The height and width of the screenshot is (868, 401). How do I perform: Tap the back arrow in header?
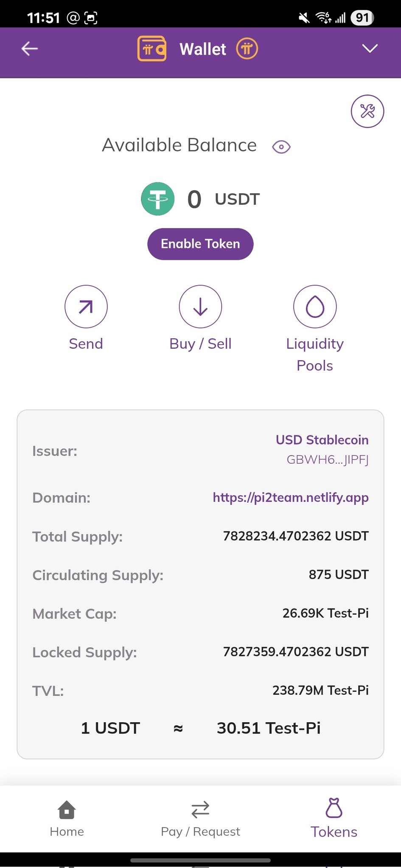(30, 49)
